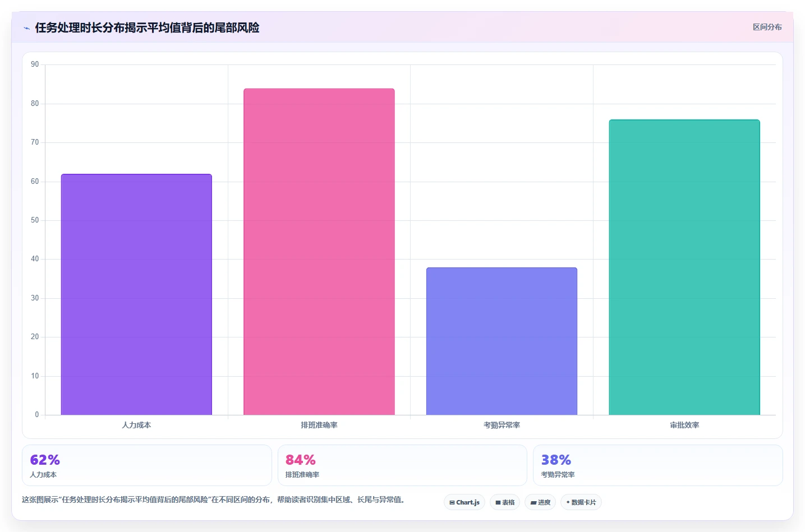This screenshot has height=532, width=805.
Task: Click the y-axis value 90
Action: coord(35,64)
